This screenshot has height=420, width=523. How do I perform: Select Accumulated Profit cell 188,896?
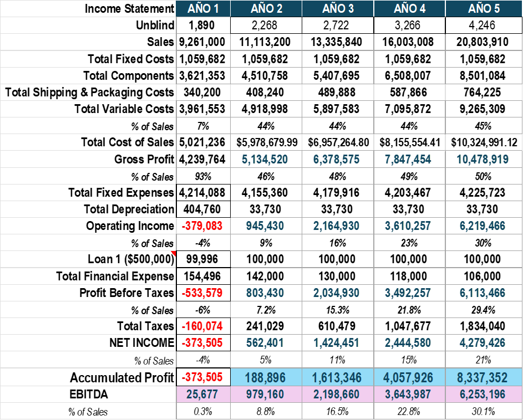[x=266, y=377]
